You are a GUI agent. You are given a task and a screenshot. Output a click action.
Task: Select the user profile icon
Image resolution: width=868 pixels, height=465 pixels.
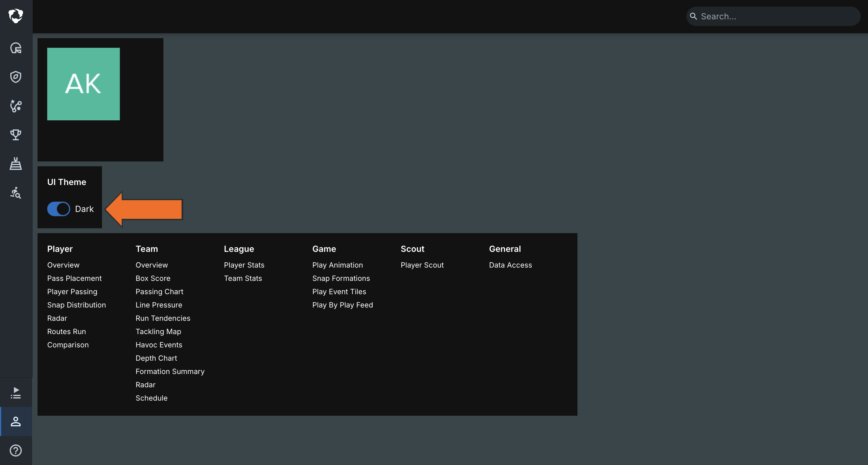tap(16, 421)
